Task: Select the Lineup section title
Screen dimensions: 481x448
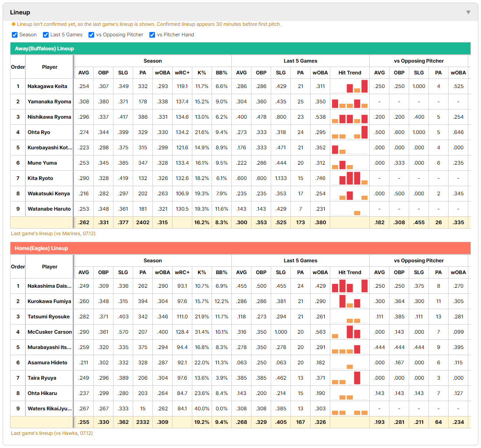Action: [20, 12]
